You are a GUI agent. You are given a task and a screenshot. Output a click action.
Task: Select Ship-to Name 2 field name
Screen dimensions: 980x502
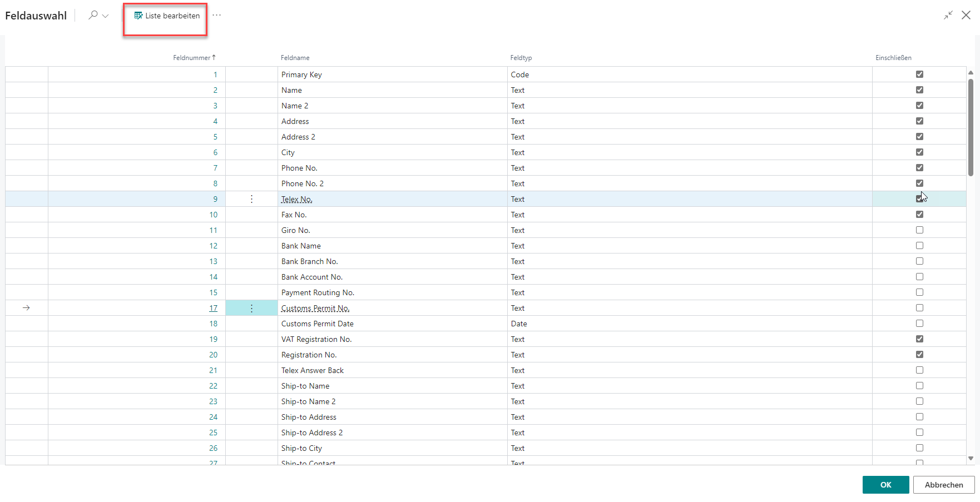point(309,401)
